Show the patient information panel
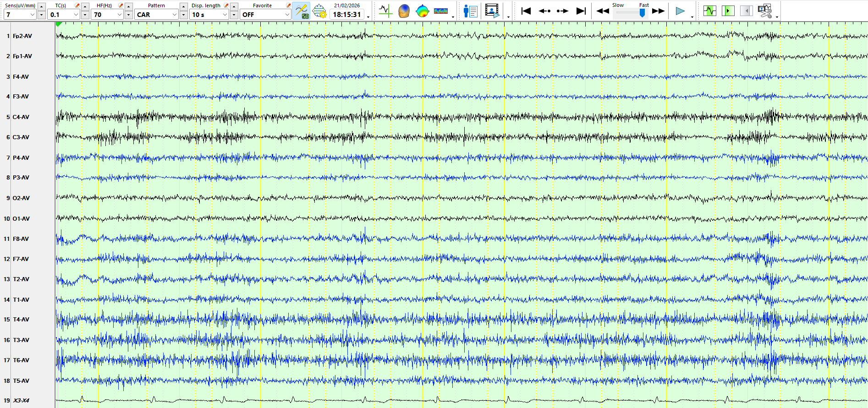Image resolution: width=868 pixels, height=408 pixels. click(x=470, y=11)
